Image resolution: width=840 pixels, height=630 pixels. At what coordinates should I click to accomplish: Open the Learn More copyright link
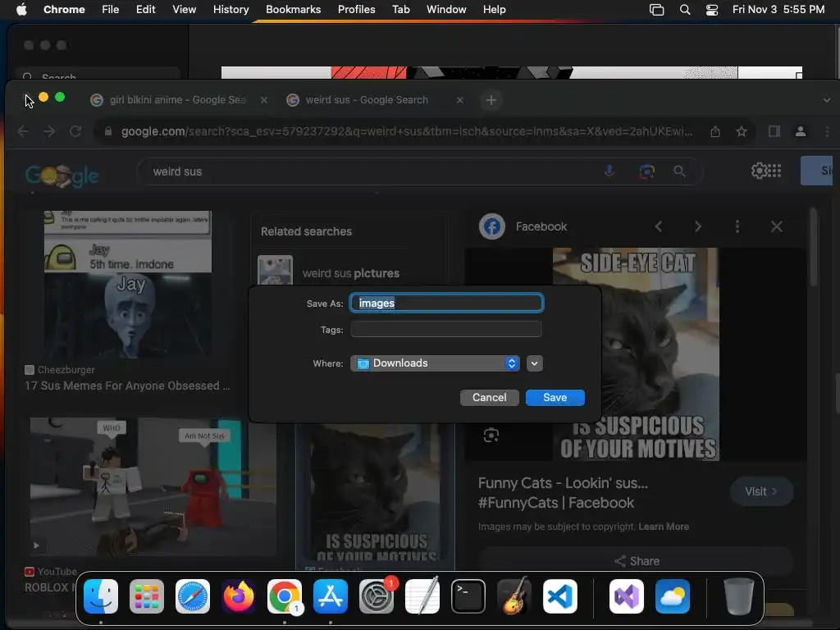(x=663, y=527)
